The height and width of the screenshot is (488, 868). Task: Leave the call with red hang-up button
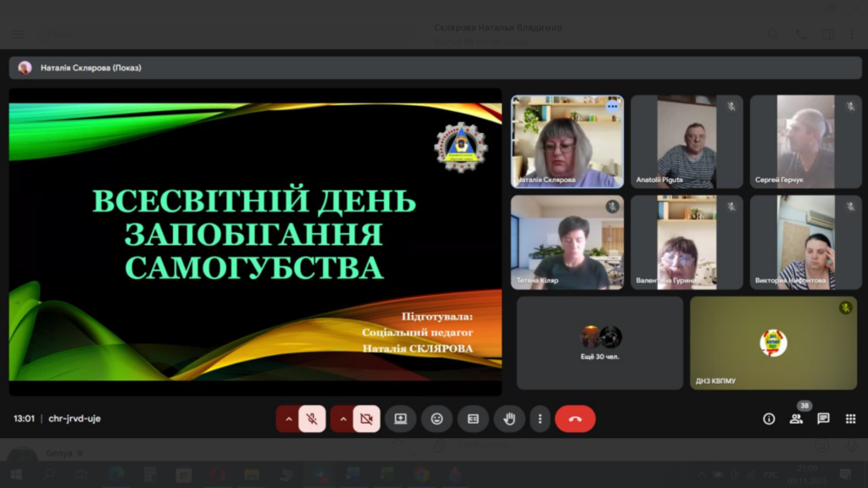click(x=575, y=419)
